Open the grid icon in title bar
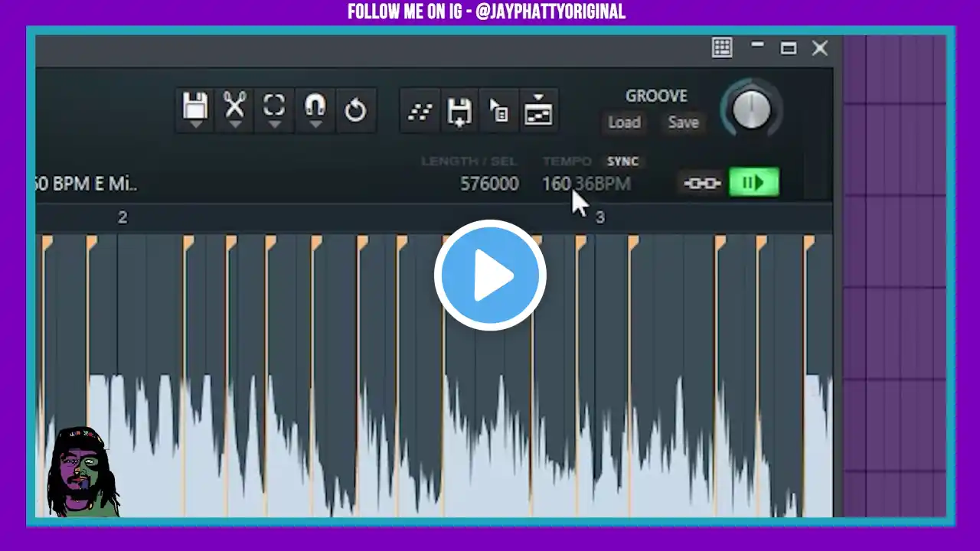Image resolution: width=980 pixels, height=551 pixels. pos(722,47)
